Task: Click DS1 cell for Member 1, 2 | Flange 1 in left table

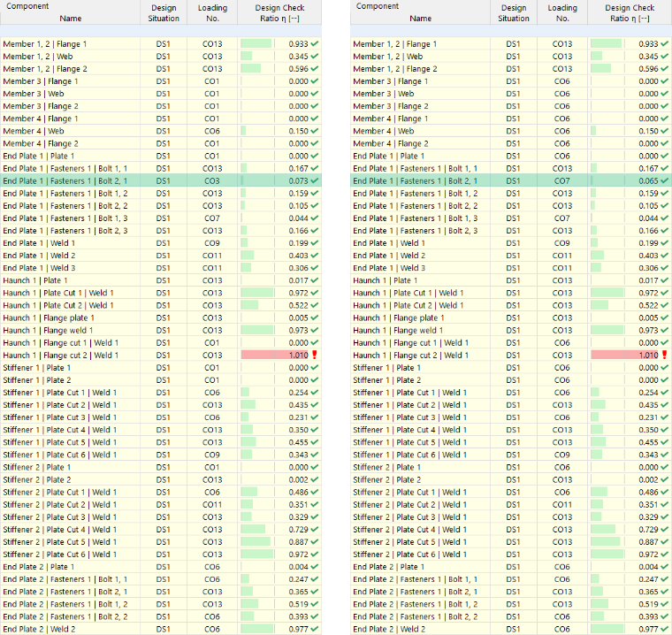Action: [164, 43]
